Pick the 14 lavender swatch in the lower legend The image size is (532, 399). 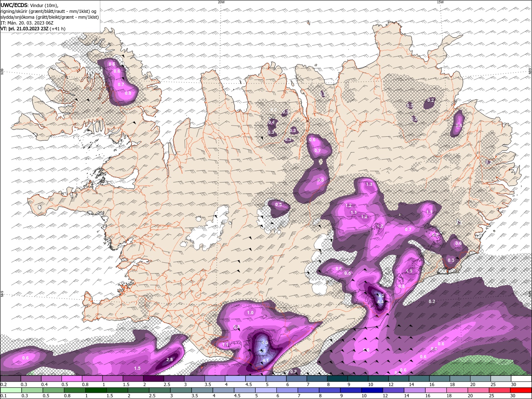(x=415, y=390)
